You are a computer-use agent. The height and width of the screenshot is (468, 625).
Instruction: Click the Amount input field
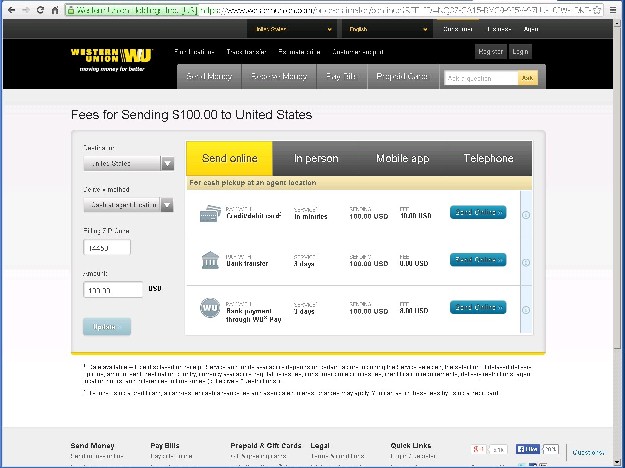113,290
